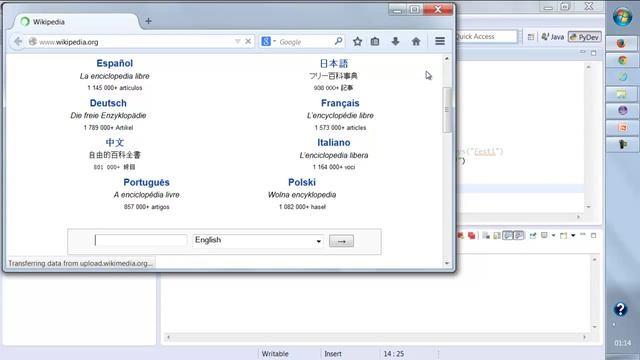The image size is (640, 360).
Task: Click the search magnifier in Google box
Action: coord(338,41)
